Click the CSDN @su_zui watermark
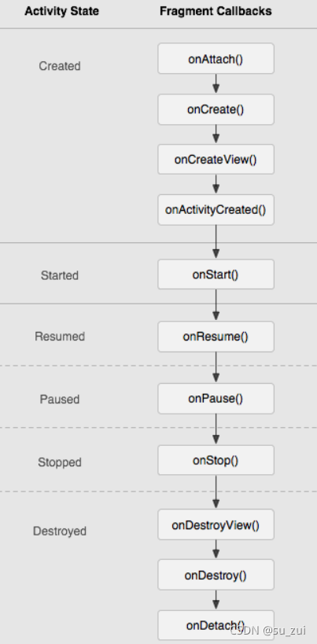317x644 pixels. point(268,631)
